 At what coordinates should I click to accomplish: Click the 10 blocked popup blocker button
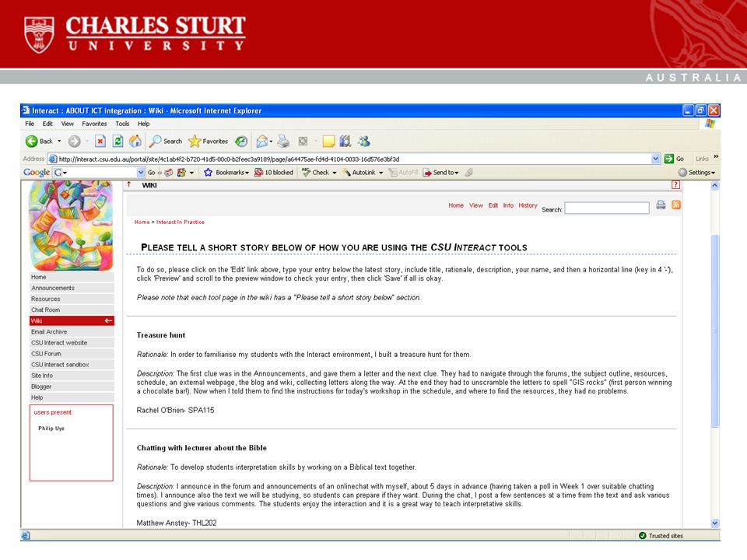274,173
